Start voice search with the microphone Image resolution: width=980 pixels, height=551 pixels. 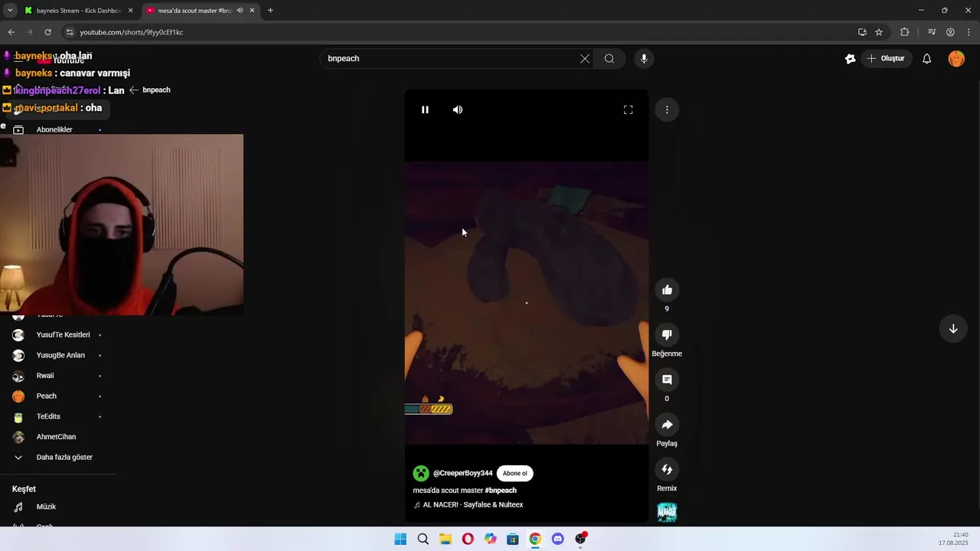click(644, 58)
